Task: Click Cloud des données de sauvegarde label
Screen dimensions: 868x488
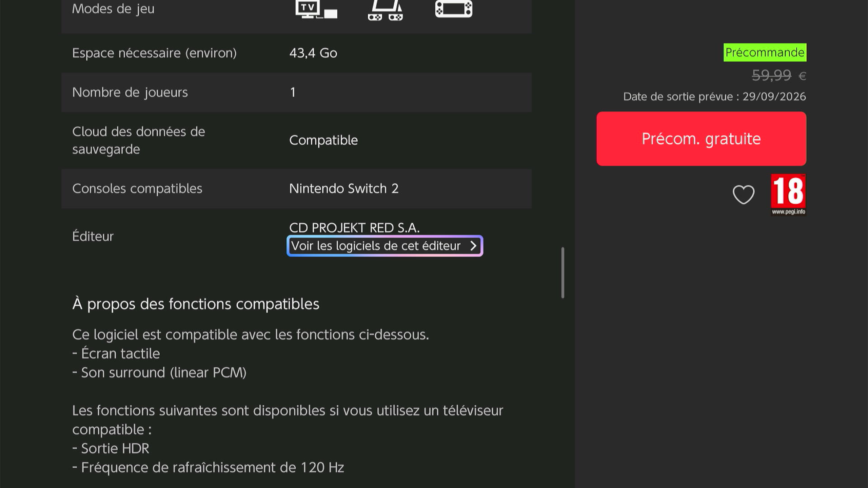Action: (x=139, y=140)
